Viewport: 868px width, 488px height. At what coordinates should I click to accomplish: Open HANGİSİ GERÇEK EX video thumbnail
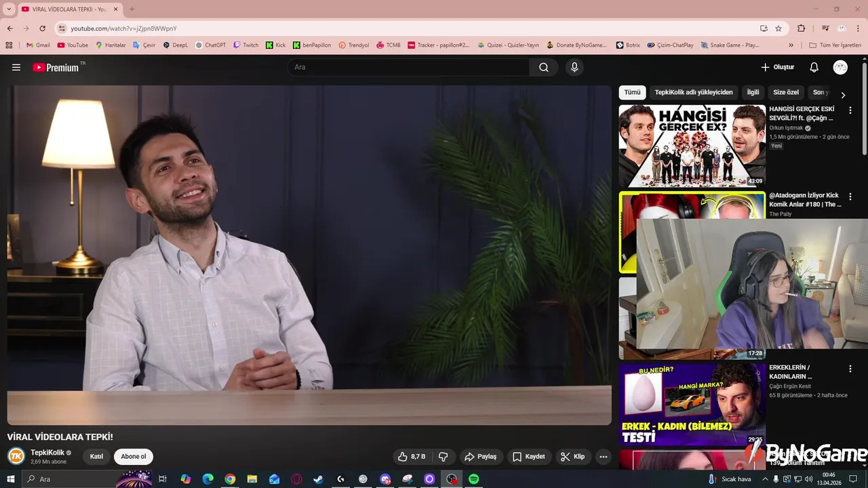pos(692,146)
